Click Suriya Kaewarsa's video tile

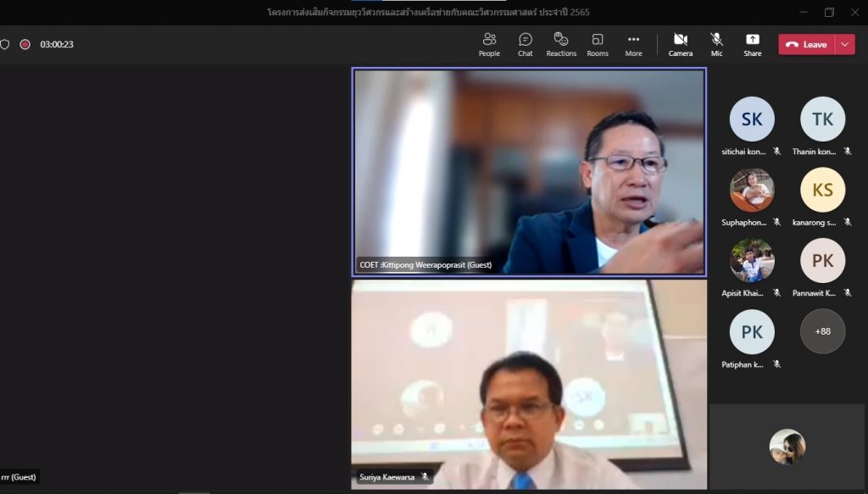click(x=529, y=384)
